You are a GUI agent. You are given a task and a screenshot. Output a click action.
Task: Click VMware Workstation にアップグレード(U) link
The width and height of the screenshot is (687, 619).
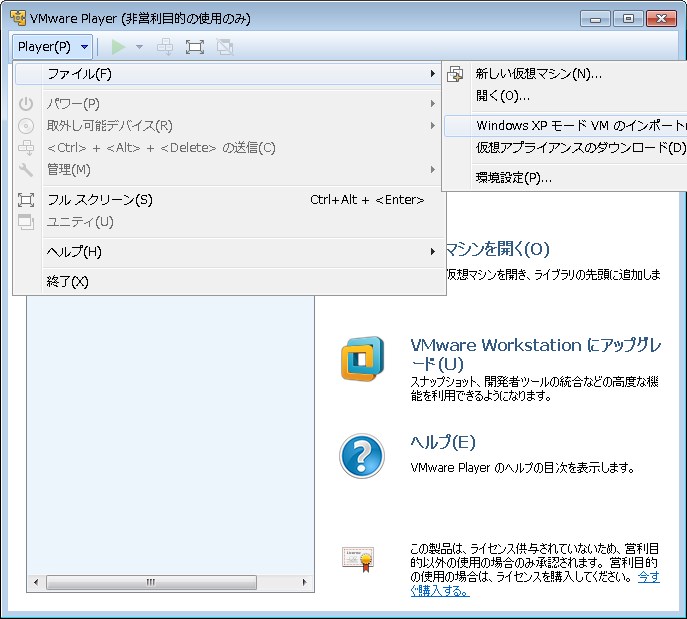[535, 354]
